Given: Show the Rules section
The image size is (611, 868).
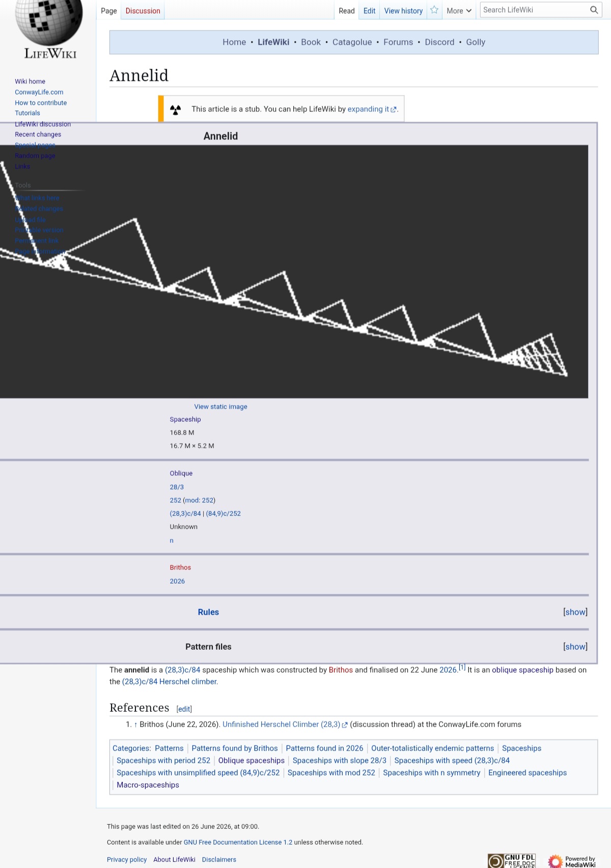Looking at the screenshot, I should (x=575, y=612).
